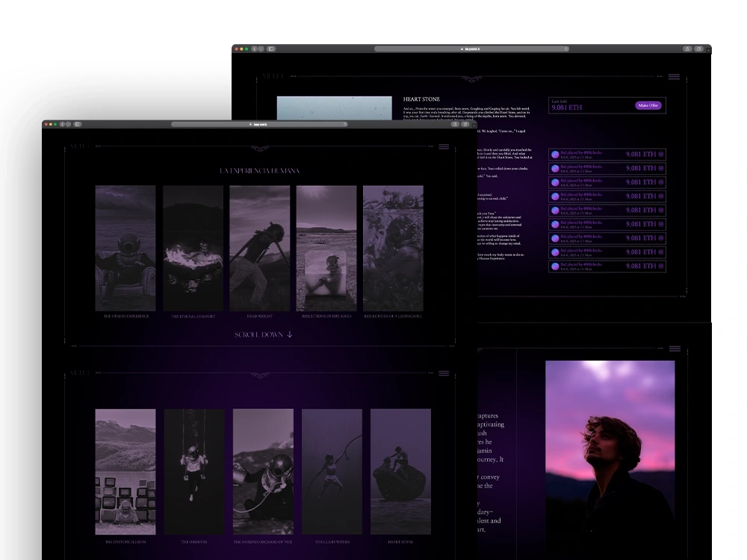Click the bidder avatar in the last bid row
This screenshot has height=560, width=747.
click(x=555, y=267)
